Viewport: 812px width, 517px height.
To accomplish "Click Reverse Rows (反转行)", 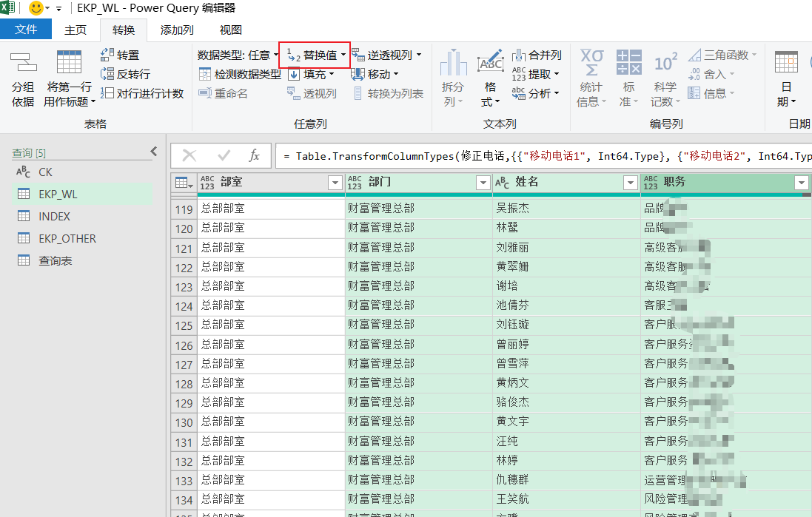I will [125, 74].
